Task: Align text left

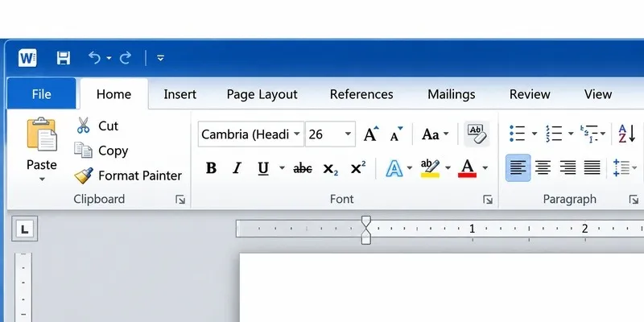Action: (x=518, y=168)
